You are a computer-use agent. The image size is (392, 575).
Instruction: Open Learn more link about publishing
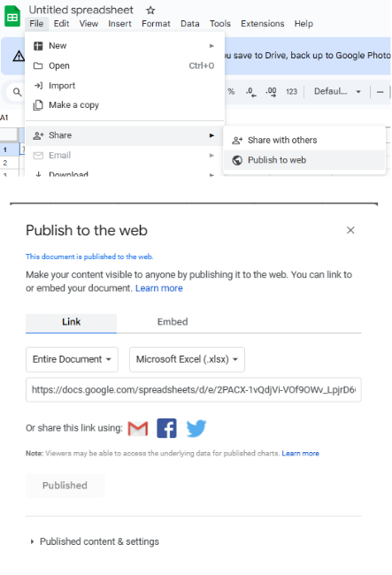pos(158,288)
